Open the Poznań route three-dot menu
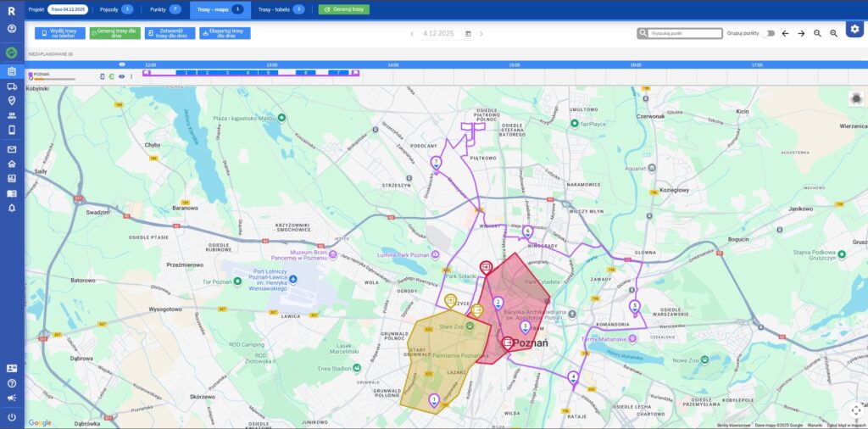This screenshot has height=429, width=868. click(x=131, y=76)
